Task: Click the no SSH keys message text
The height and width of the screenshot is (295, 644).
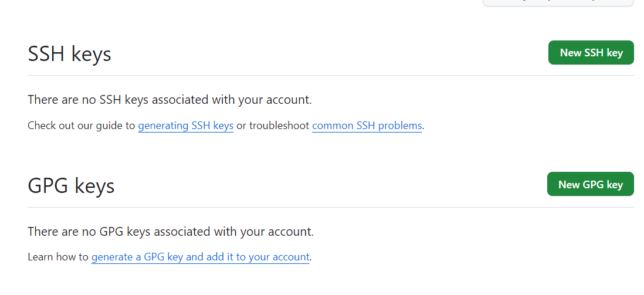Action: click(x=170, y=100)
